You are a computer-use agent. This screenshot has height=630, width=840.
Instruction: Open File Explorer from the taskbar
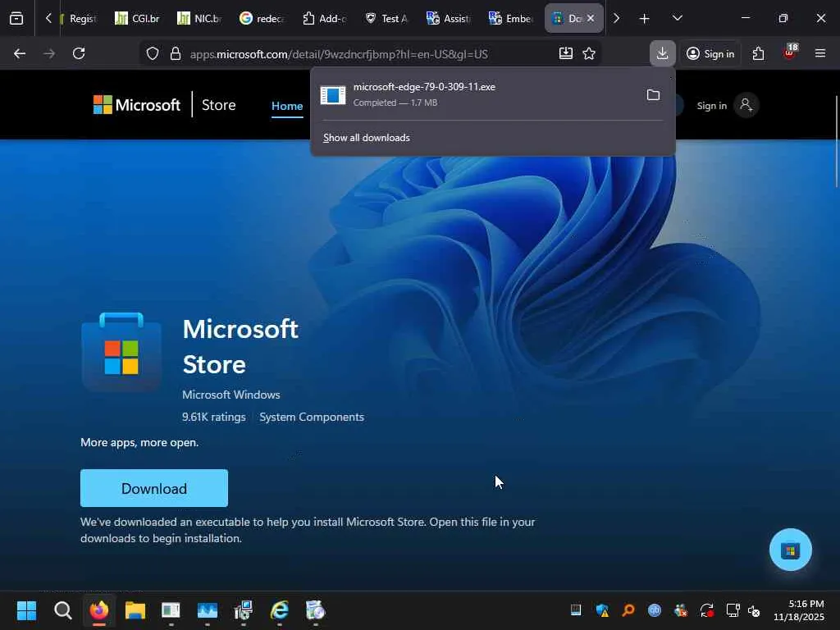click(x=135, y=610)
